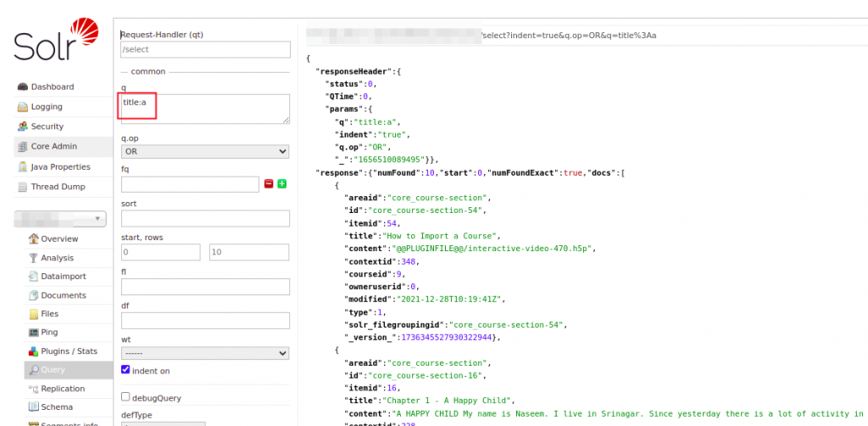868x426 pixels.
Task: Click the "Chapter 1 - A Happy Child" title
Action: 446,401
